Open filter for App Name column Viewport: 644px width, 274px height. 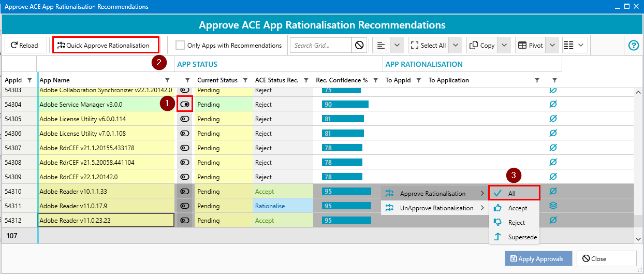(167, 80)
